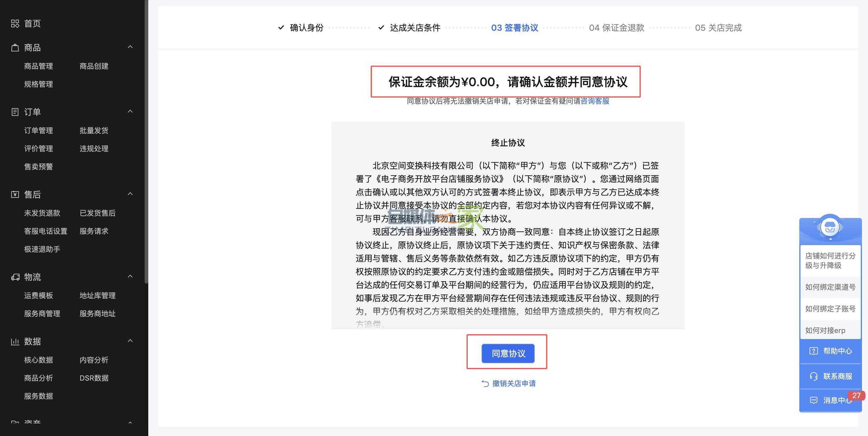Collapse the 商品 section chevron
Image resolution: width=868 pixels, height=436 pixels.
[131, 47]
